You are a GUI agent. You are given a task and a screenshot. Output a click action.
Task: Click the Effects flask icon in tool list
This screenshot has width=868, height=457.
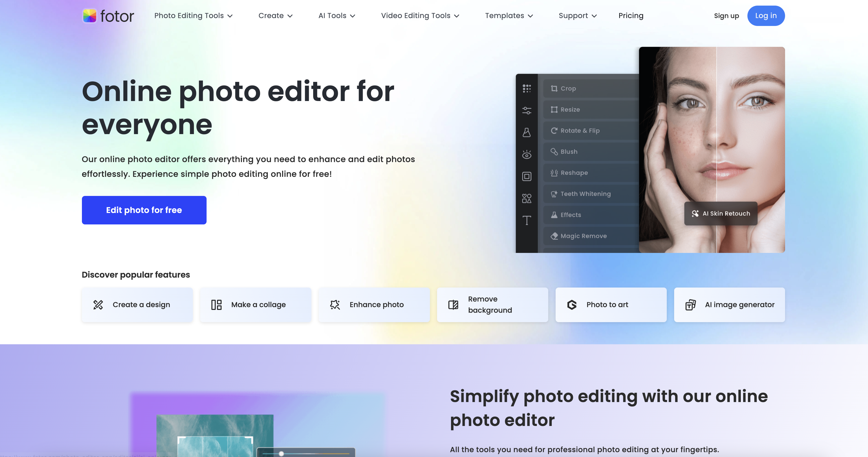[554, 215]
